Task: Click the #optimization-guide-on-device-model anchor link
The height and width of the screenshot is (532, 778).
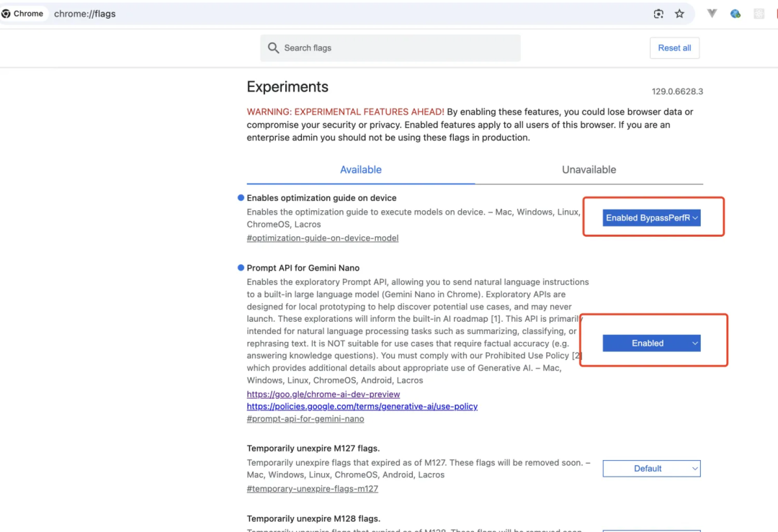Action: pyautogui.click(x=322, y=238)
